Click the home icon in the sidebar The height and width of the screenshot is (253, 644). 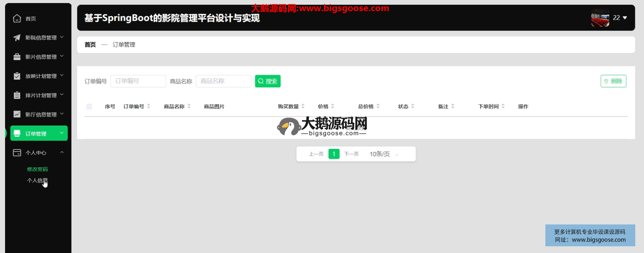(x=17, y=18)
